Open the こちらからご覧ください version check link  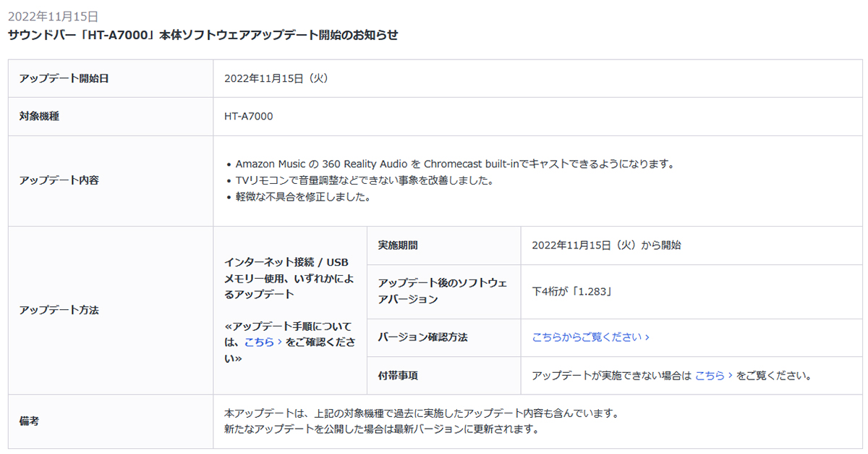(x=586, y=337)
